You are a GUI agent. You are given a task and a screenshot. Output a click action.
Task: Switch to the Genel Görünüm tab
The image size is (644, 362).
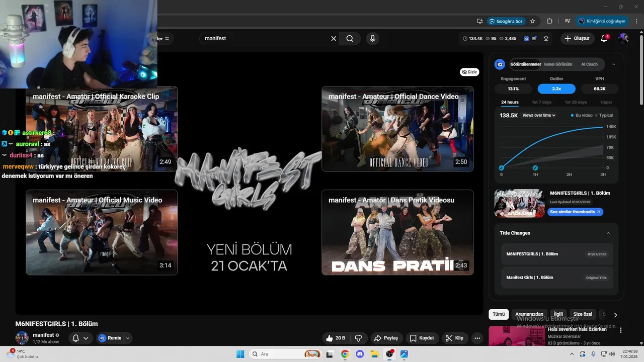point(558,64)
